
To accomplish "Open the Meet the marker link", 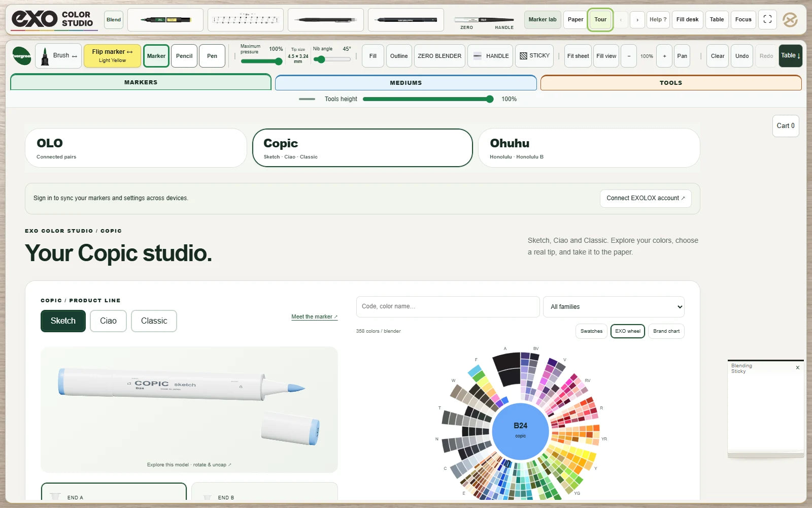I will [x=314, y=316].
